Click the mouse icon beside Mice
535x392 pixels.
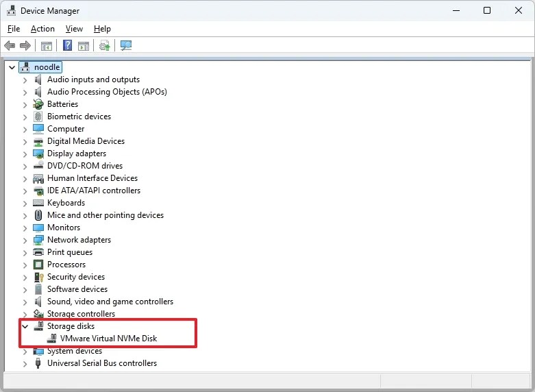tap(38, 215)
